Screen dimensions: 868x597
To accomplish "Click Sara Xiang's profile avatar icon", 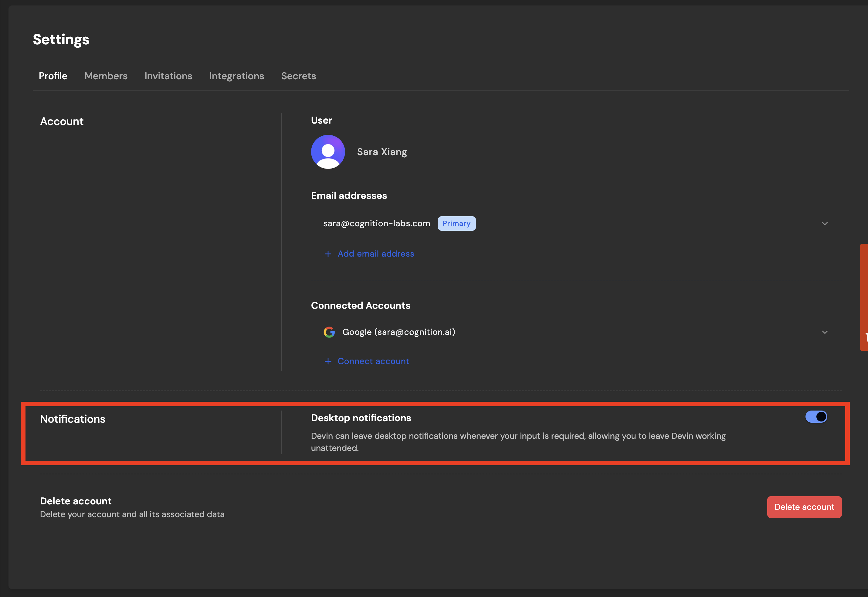I will (328, 152).
